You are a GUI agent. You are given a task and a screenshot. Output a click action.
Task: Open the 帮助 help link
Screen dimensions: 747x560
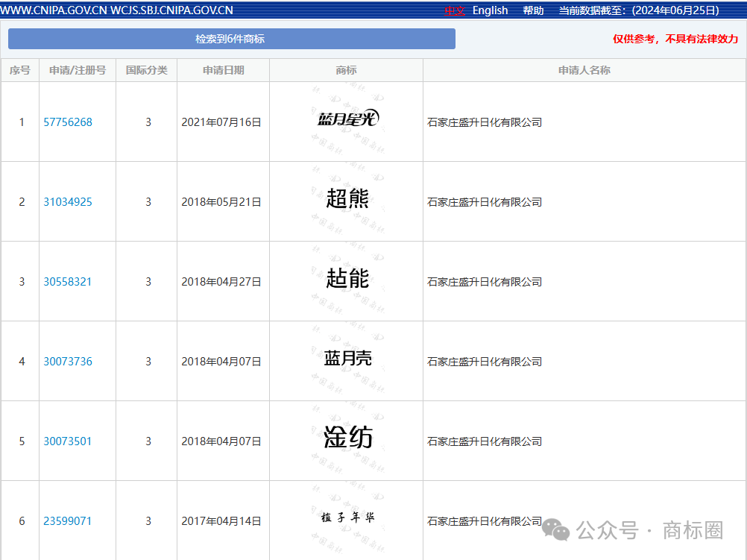[x=533, y=10]
